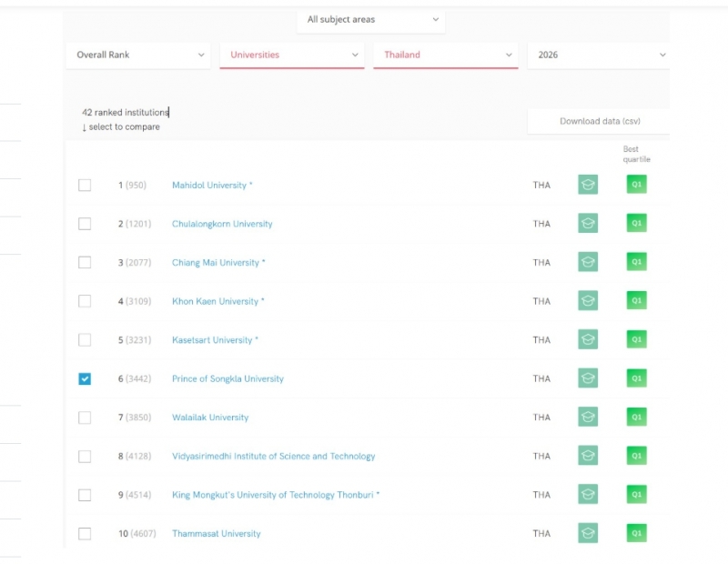The image size is (728, 564).
Task: Uncheck the Prince of Songkla University checkbox
Action: (85, 378)
